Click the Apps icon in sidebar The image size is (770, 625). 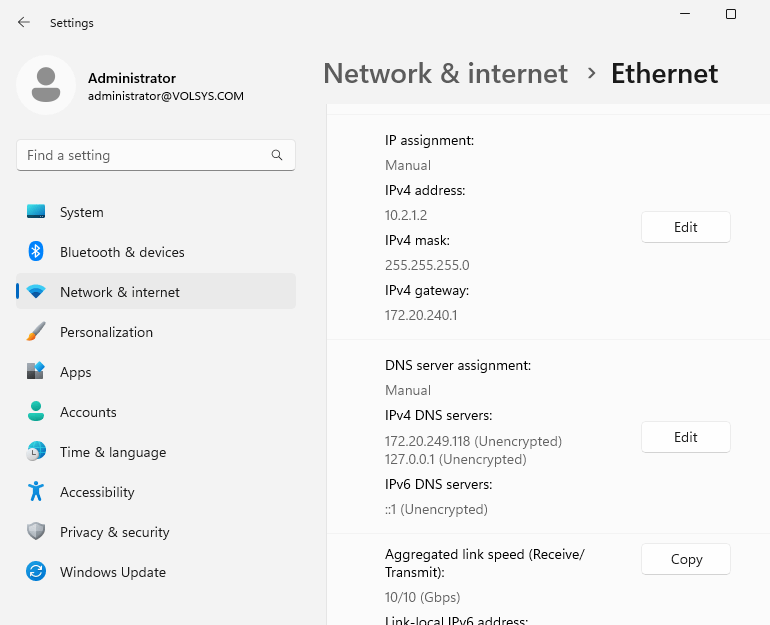pos(36,372)
